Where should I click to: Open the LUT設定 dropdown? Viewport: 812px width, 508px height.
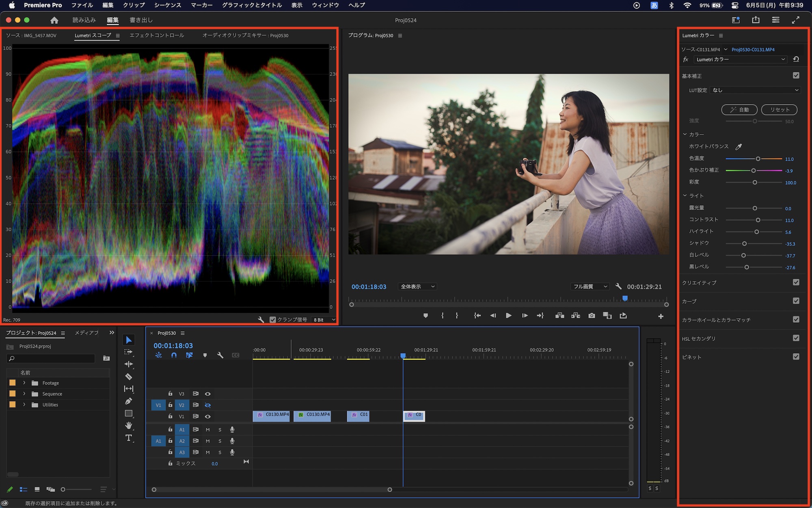point(755,90)
